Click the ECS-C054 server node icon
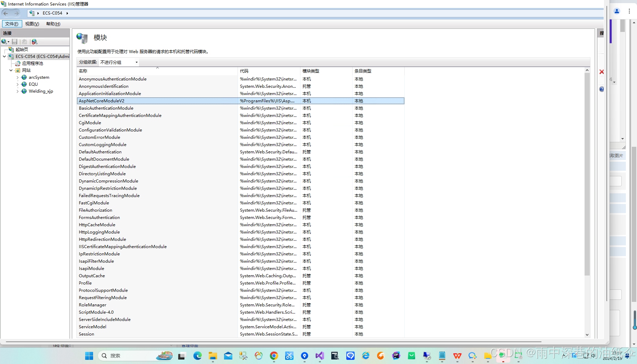 pyautogui.click(x=11, y=56)
